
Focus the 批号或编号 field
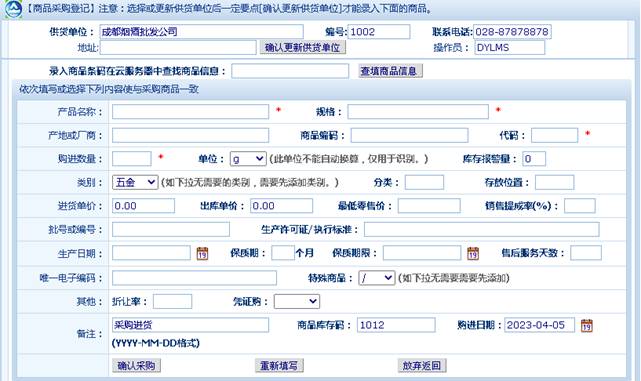tap(171, 229)
